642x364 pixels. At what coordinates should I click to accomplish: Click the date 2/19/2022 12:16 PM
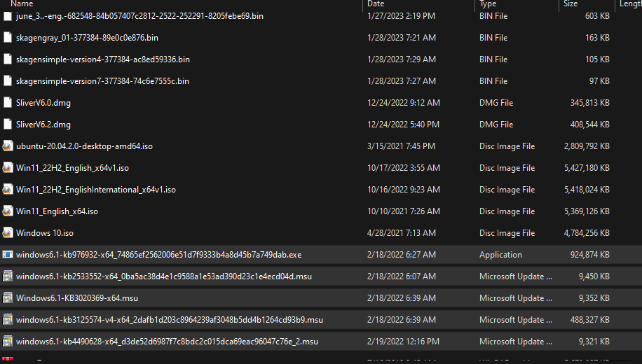tap(403, 341)
